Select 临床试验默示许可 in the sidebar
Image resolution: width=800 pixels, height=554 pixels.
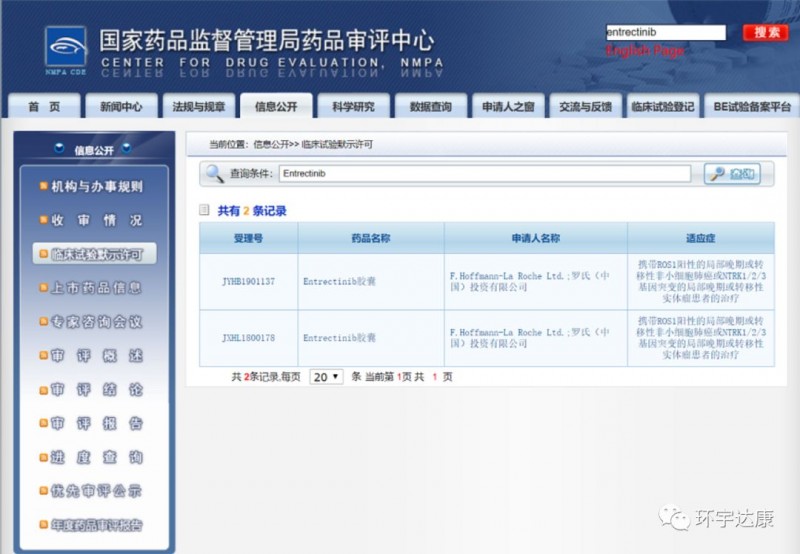[x=94, y=254]
